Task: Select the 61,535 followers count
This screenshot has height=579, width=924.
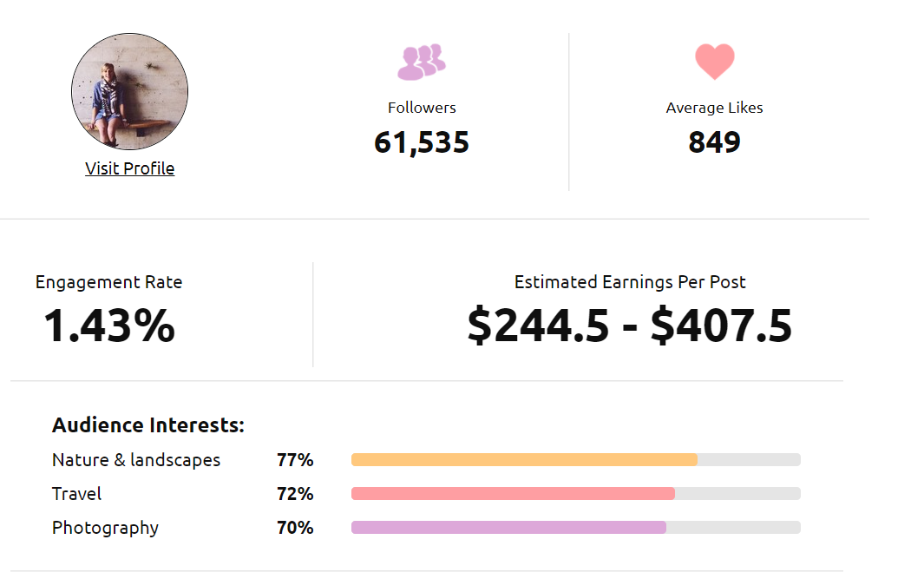Action: click(x=422, y=142)
